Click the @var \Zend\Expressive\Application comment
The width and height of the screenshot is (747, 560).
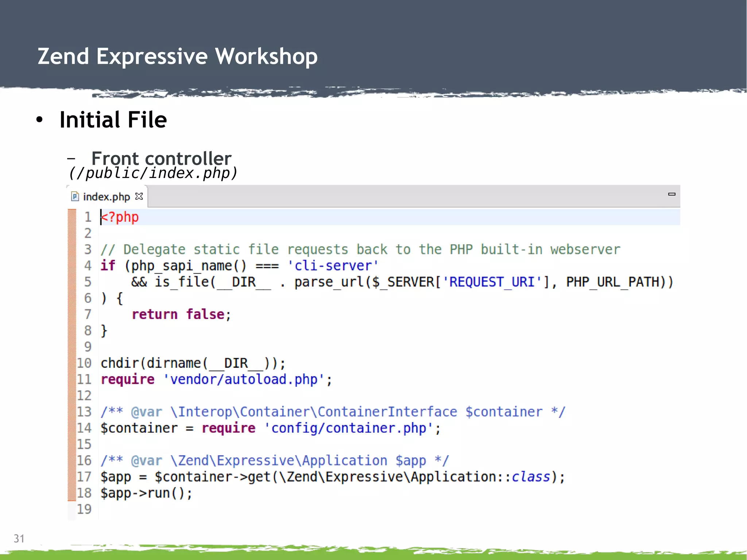click(x=275, y=461)
